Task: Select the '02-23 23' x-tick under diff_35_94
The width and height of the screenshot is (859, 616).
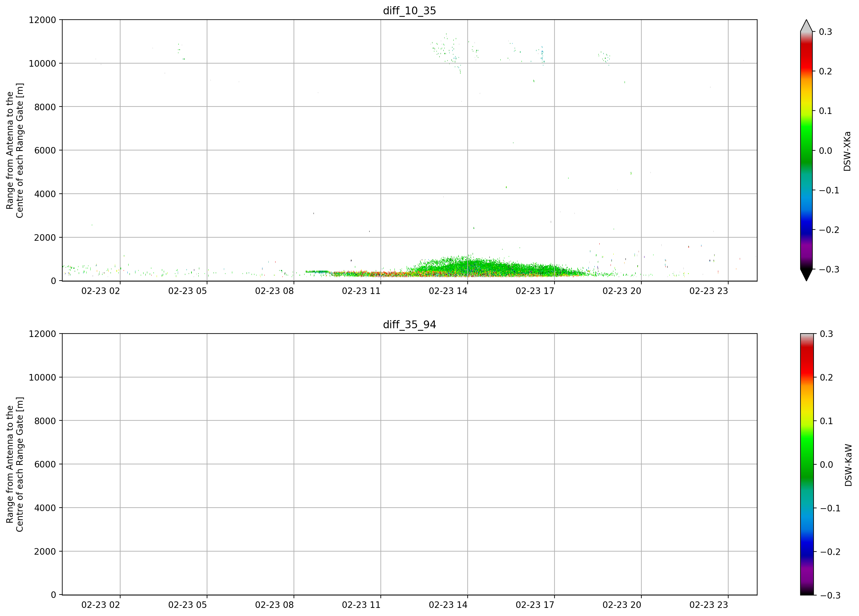Action: tap(709, 605)
